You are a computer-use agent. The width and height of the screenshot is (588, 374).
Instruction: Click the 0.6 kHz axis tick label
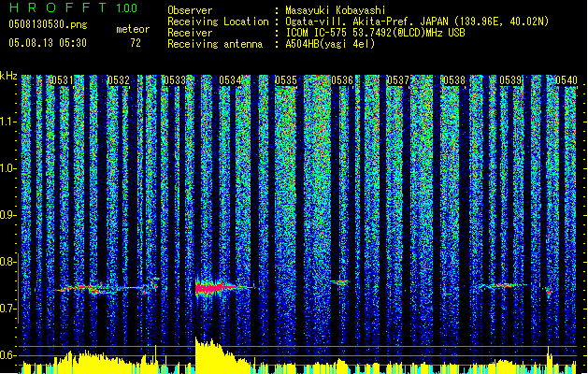tap(7, 355)
